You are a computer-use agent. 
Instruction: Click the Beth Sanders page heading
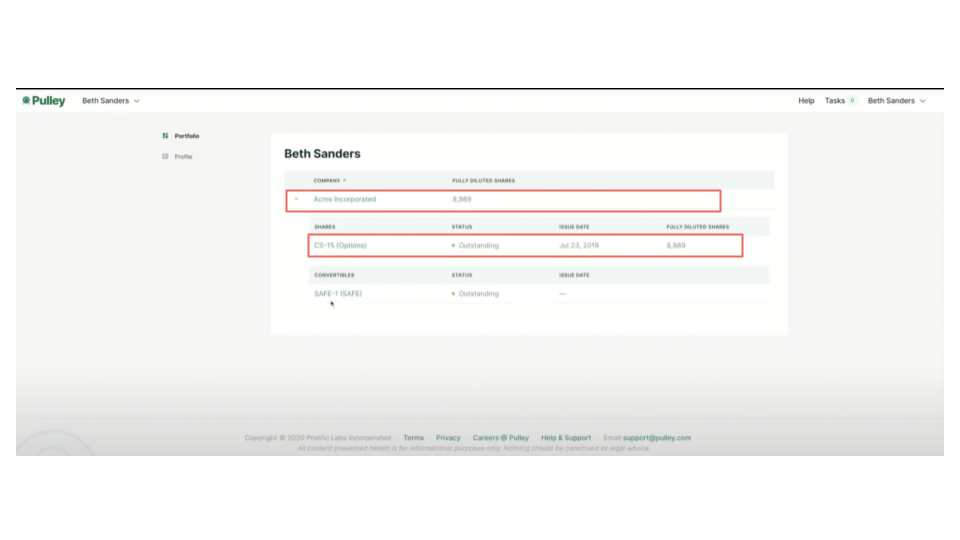point(322,154)
